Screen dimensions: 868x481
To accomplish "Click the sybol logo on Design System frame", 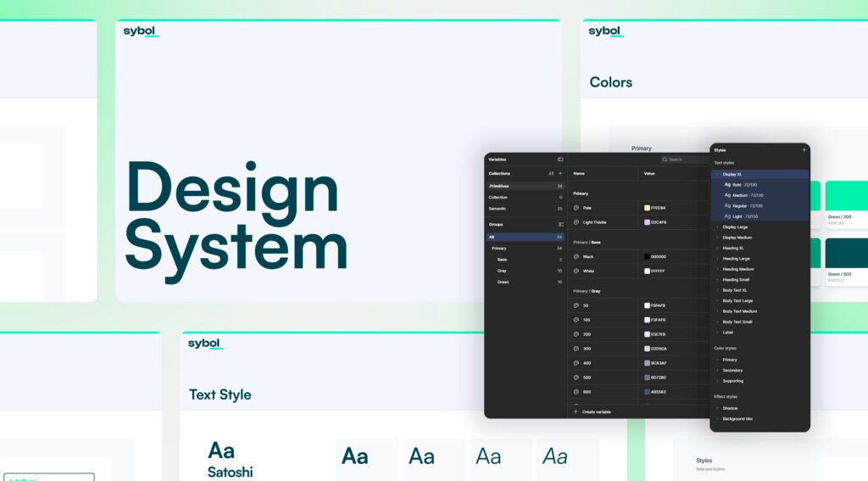I will pos(141,31).
